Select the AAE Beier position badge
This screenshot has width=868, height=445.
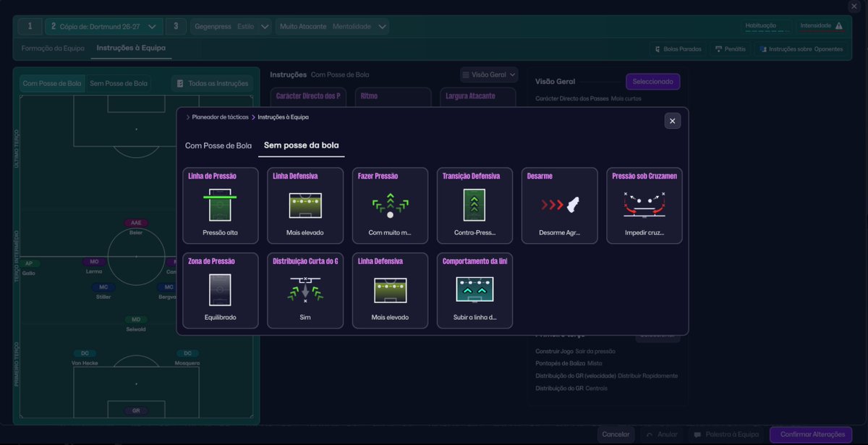136,223
